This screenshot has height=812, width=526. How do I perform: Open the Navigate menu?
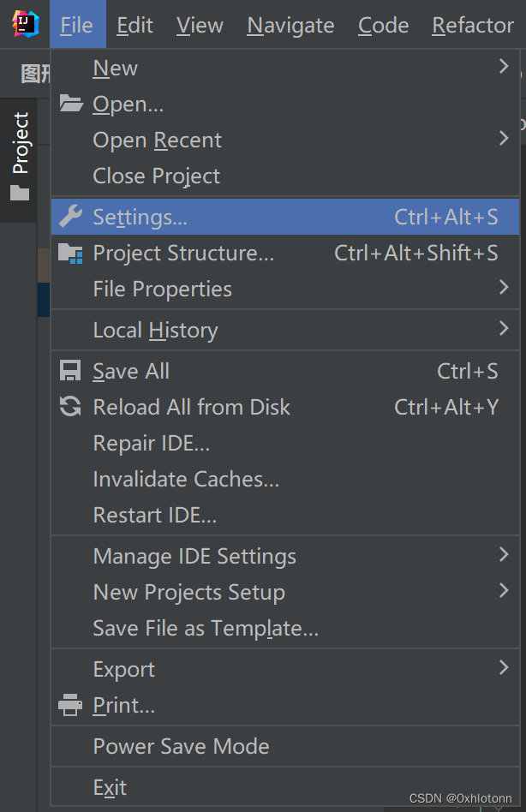point(290,26)
